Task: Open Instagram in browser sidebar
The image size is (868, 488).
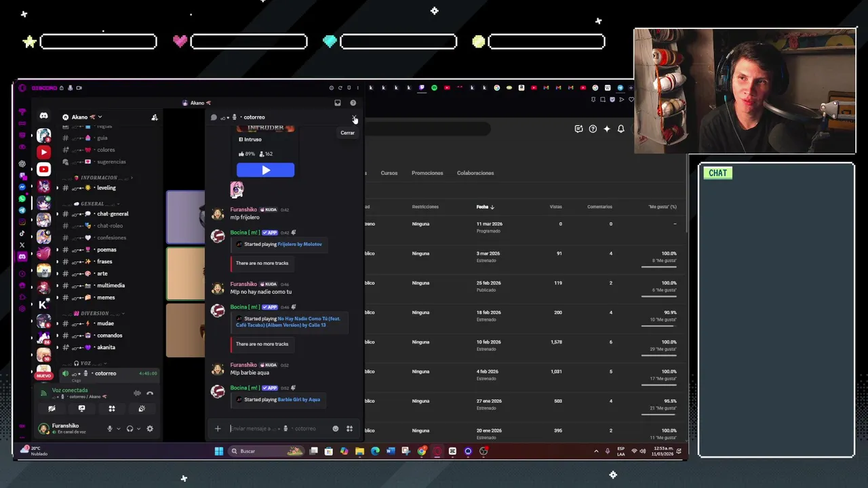Action: 22,222
